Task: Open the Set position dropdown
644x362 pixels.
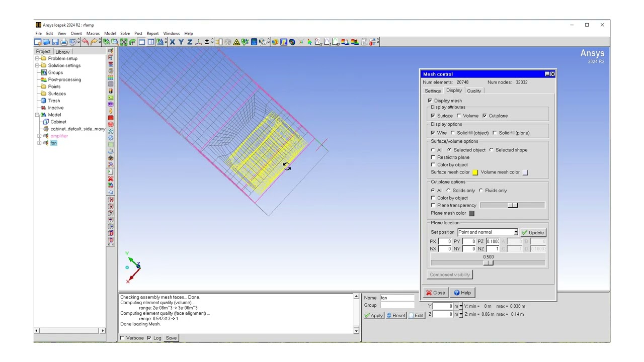Action: point(516,232)
